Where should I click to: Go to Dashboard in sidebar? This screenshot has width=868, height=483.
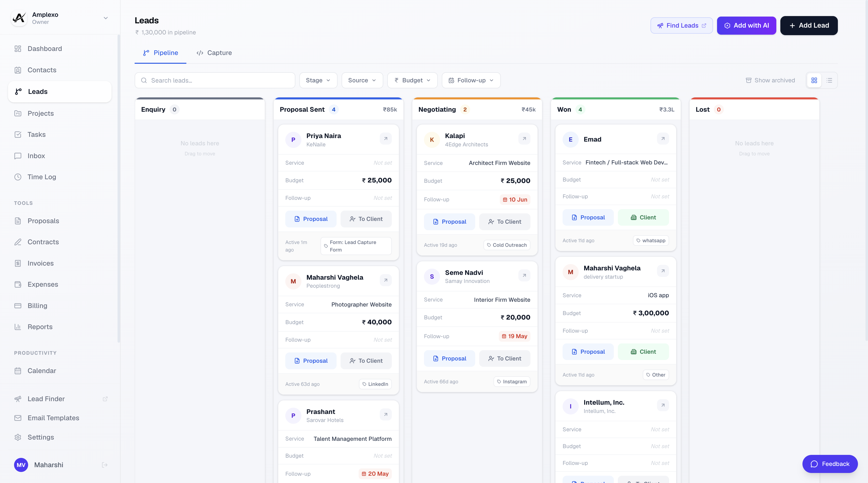point(60,48)
